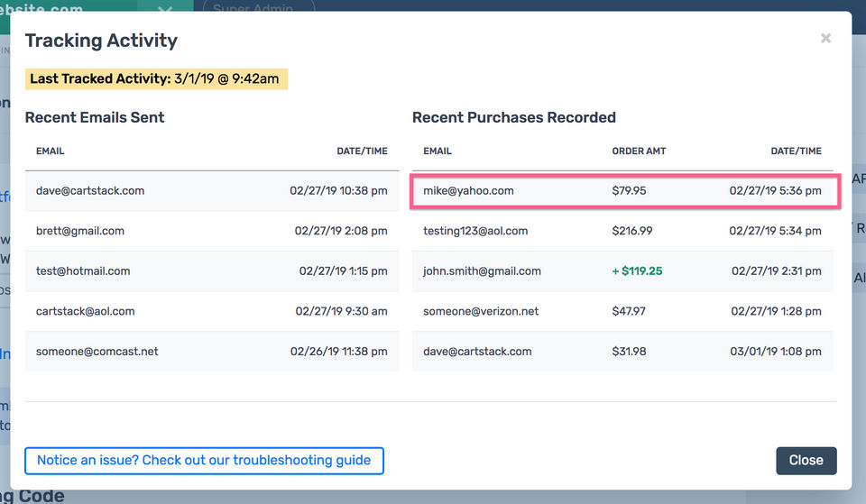
Task: Dismiss the Tracking Activity dialog with the X icon
Action: [825, 39]
